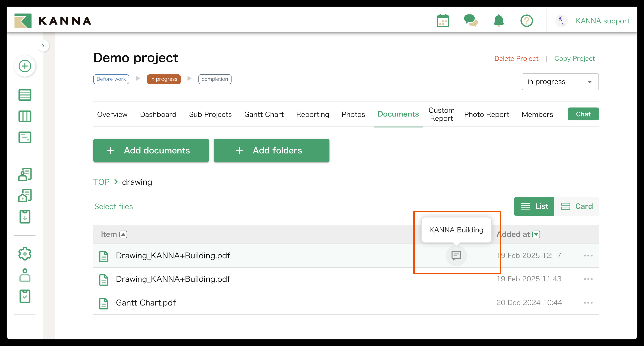The image size is (644, 346).
Task: Select the 'completion' status badge
Action: pos(215,79)
